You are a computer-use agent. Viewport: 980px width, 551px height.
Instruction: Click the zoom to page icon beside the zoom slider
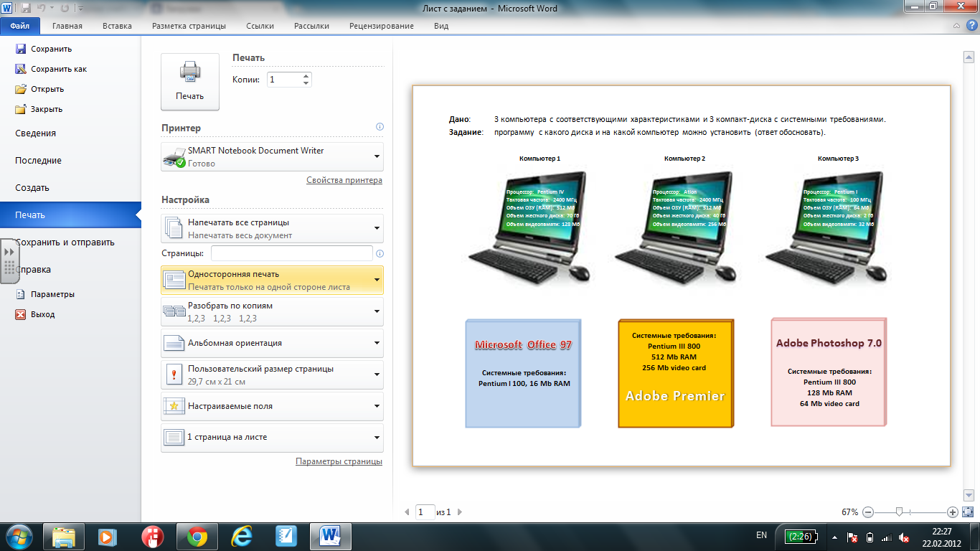click(x=967, y=512)
